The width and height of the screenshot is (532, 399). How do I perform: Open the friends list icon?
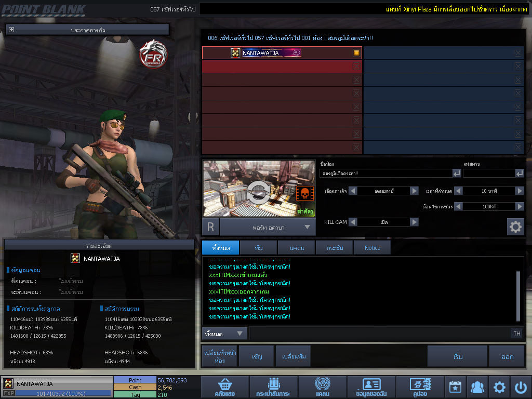tap(477, 387)
